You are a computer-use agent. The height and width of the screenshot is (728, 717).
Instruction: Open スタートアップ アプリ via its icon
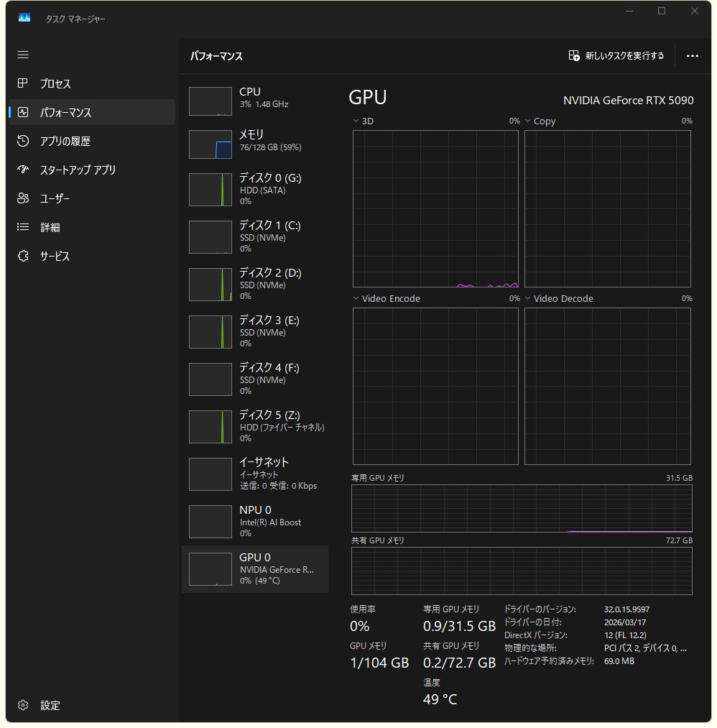(x=23, y=170)
